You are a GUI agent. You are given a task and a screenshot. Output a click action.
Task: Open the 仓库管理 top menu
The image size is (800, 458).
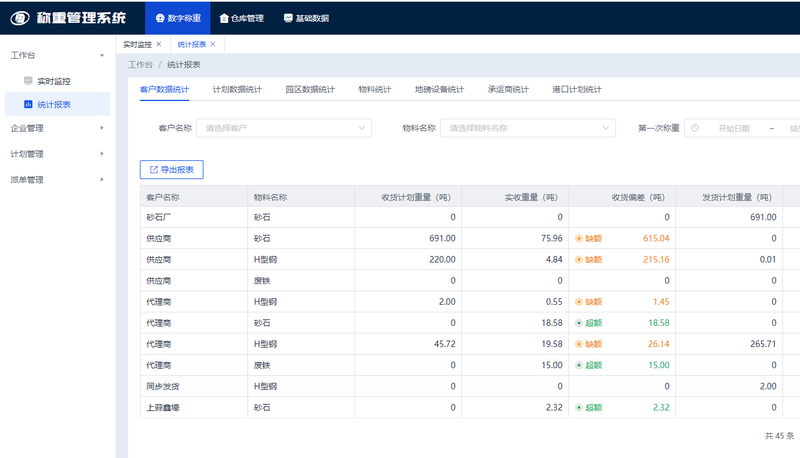tap(241, 18)
